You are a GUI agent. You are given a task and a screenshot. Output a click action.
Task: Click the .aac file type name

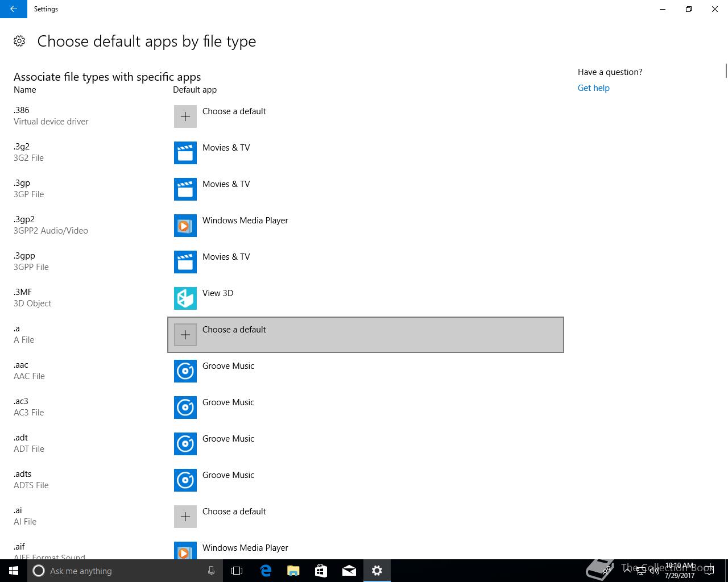click(21, 365)
